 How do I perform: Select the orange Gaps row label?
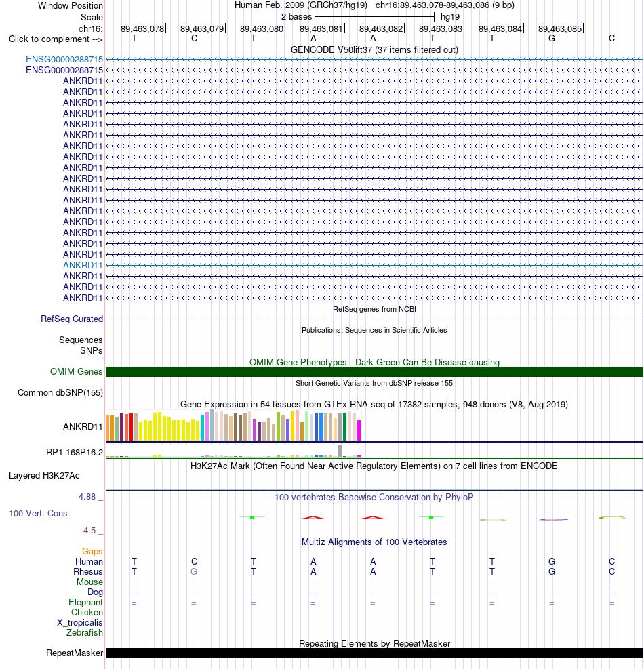92,552
